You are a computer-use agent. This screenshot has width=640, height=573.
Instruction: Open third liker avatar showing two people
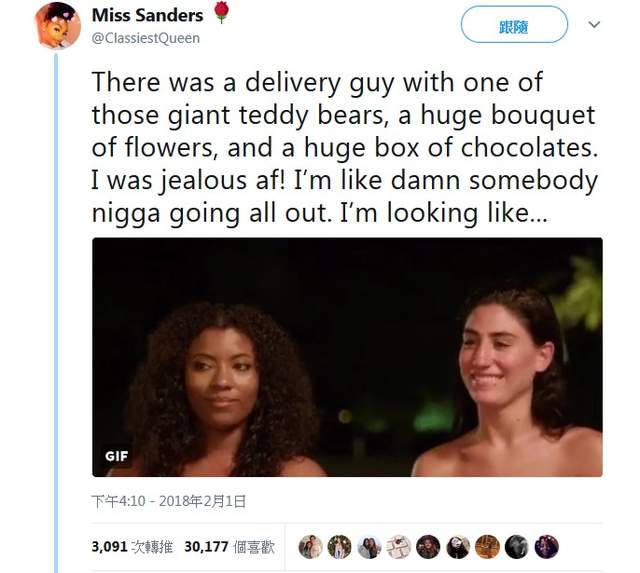pyautogui.click(x=369, y=546)
